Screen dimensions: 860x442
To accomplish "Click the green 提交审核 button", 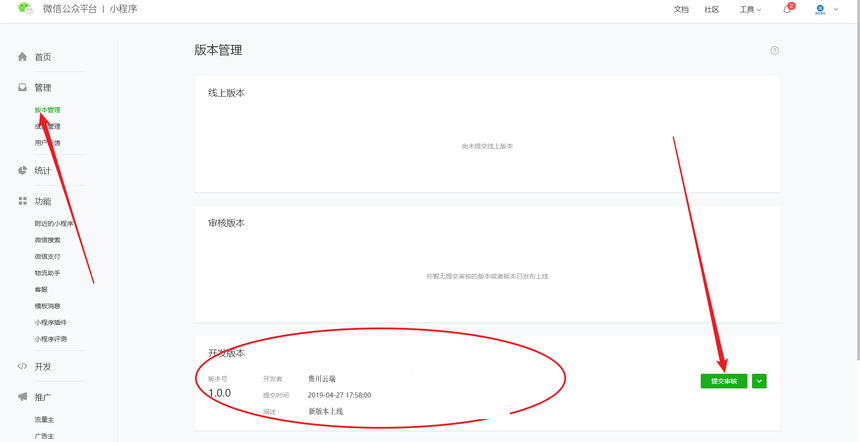I will point(723,381).
